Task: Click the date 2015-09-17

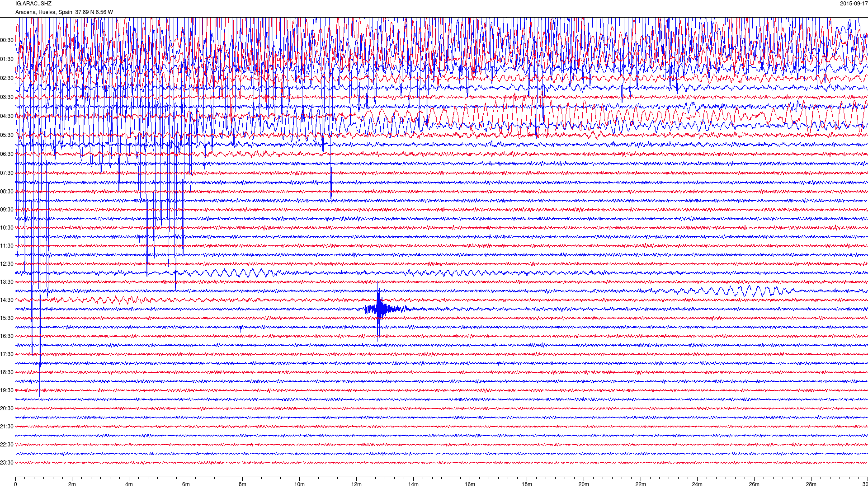Action: click(x=854, y=4)
